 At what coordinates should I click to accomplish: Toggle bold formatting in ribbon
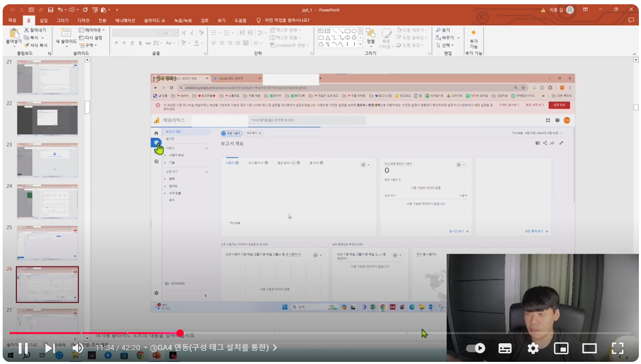(x=116, y=43)
